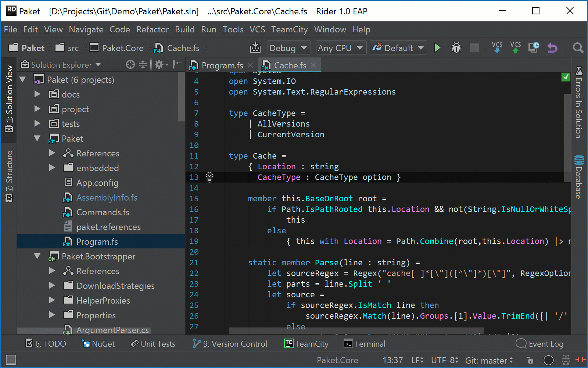Open the search everywhere magnifier
Screen dimensions: 588x368
578,48
